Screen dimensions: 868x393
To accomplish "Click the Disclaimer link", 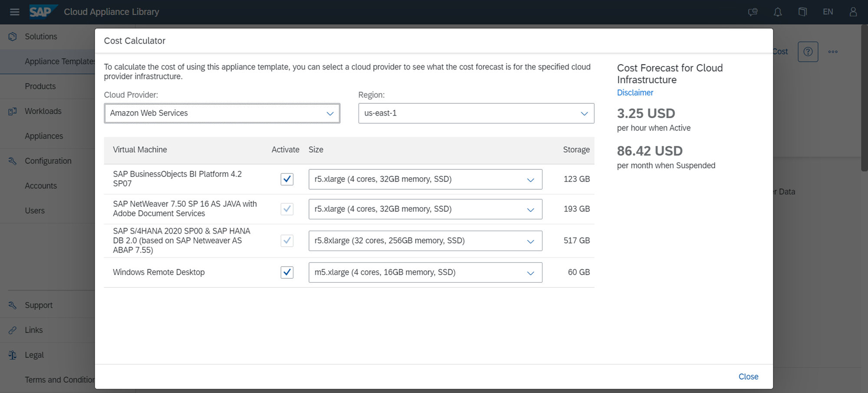I will 635,92.
